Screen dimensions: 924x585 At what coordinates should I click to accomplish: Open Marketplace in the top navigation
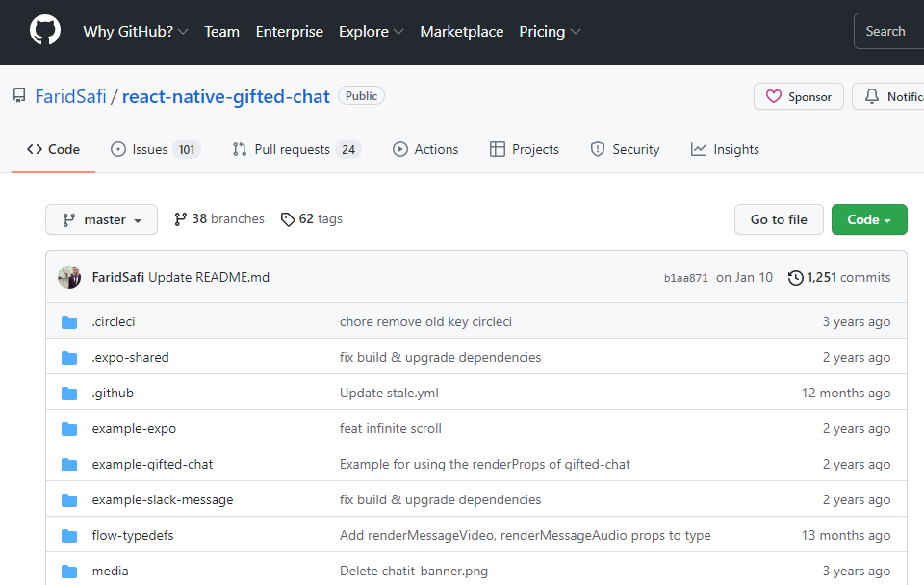coord(462,31)
